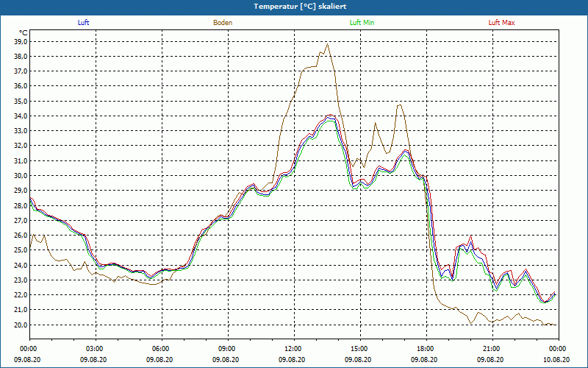Select the Luft legend label

click(83, 23)
